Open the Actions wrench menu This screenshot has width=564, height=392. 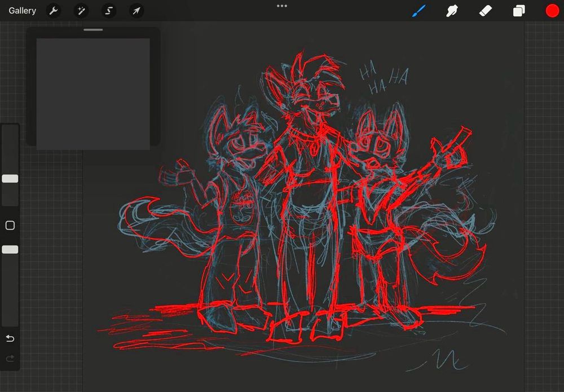click(53, 11)
